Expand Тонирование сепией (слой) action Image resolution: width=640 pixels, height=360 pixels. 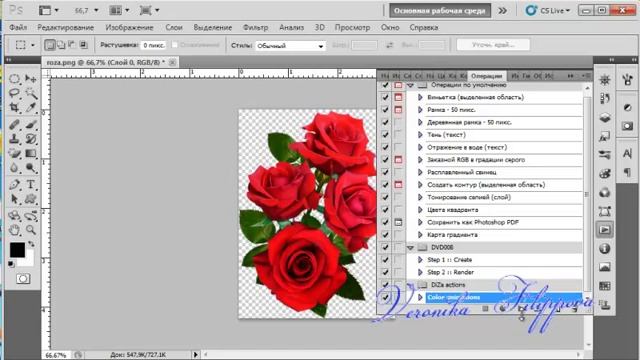point(420,198)
